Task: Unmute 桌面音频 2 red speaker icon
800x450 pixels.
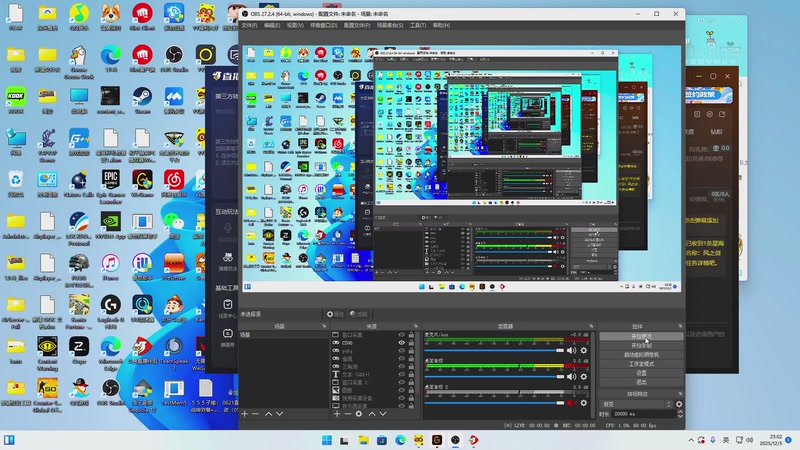Action: click(x=571, y=403)
